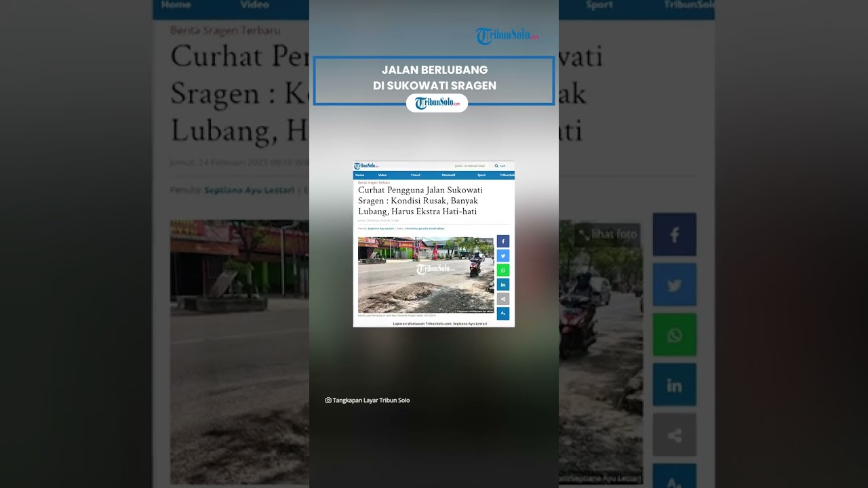Click the 'Tangkapan Layar Tribun Solo' caption text

pos(371,400)
